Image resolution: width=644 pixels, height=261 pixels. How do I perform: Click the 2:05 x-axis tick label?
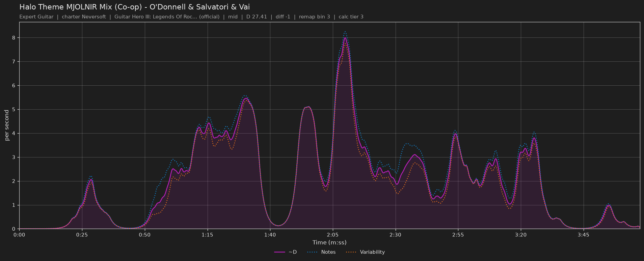click(333, 235)
